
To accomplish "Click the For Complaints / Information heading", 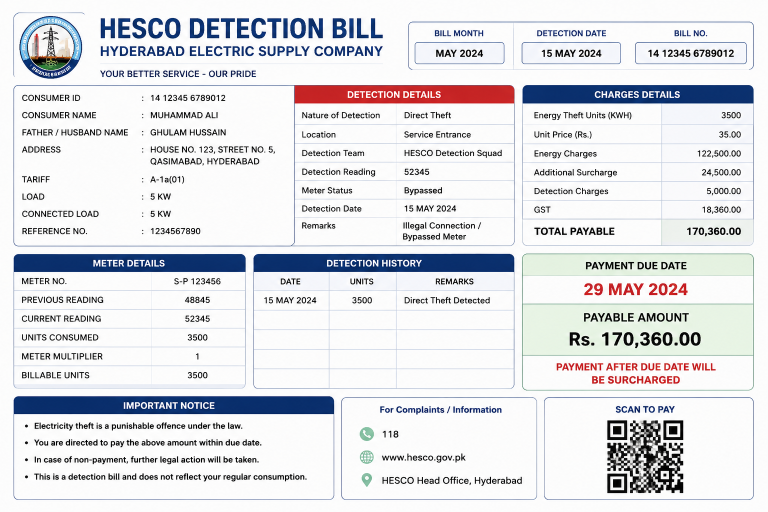I will [x=440, y=410].
